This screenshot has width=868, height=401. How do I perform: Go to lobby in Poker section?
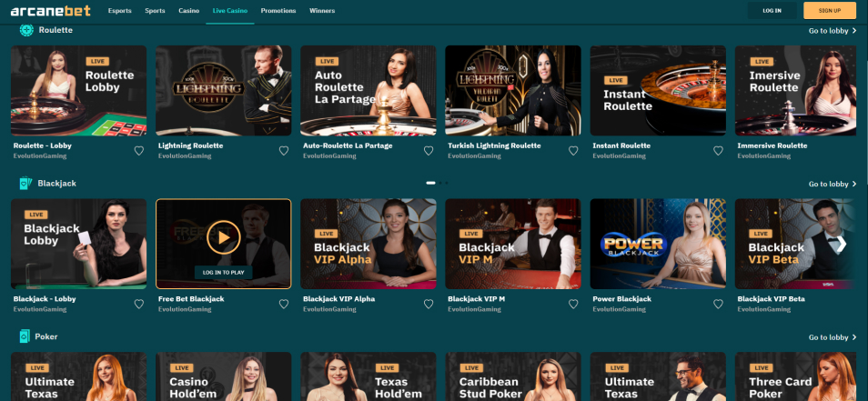833,337
